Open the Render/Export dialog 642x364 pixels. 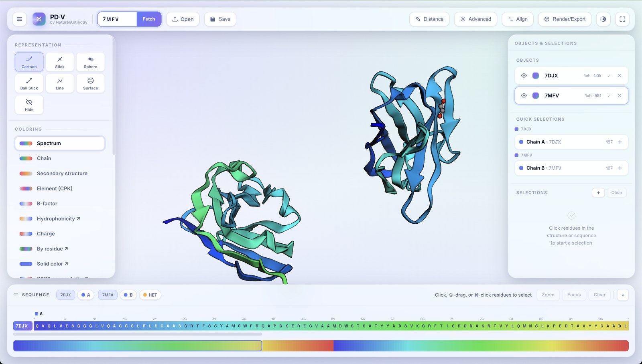(565, 19)
